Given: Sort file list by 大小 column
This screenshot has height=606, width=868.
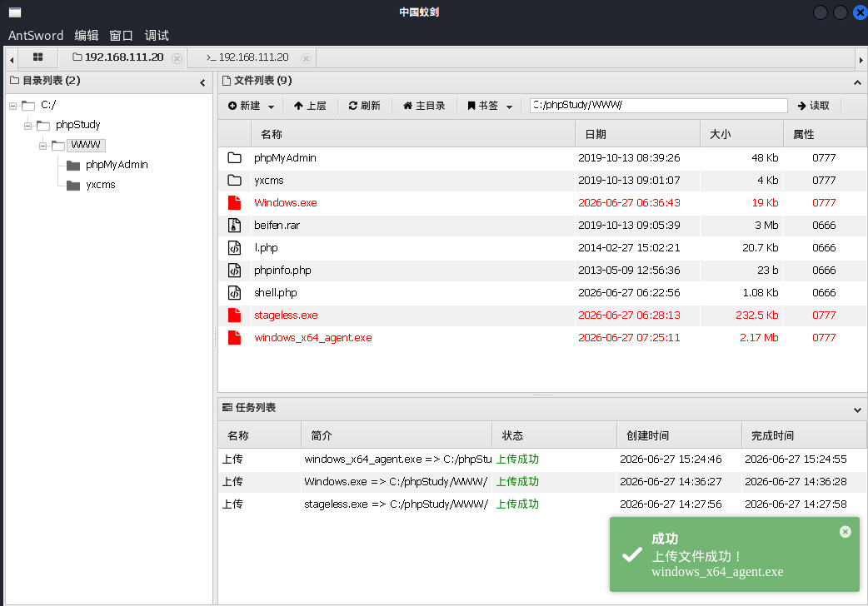Looking at the screenshot, I should [741, 134].
